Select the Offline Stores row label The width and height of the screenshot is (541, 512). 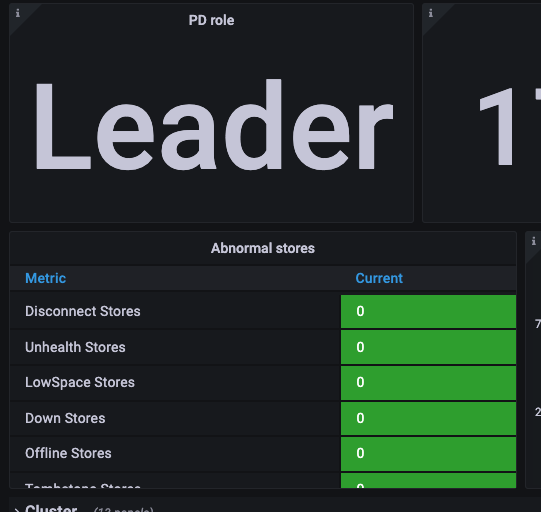click(x=68, y=453)
